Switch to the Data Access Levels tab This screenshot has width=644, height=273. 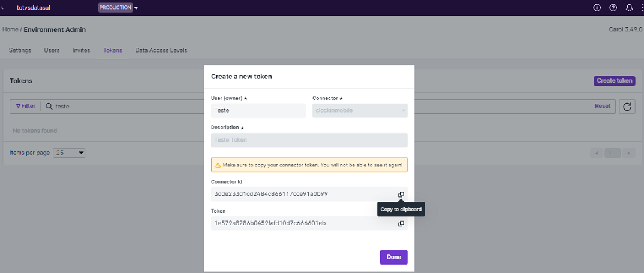(161, 50)
